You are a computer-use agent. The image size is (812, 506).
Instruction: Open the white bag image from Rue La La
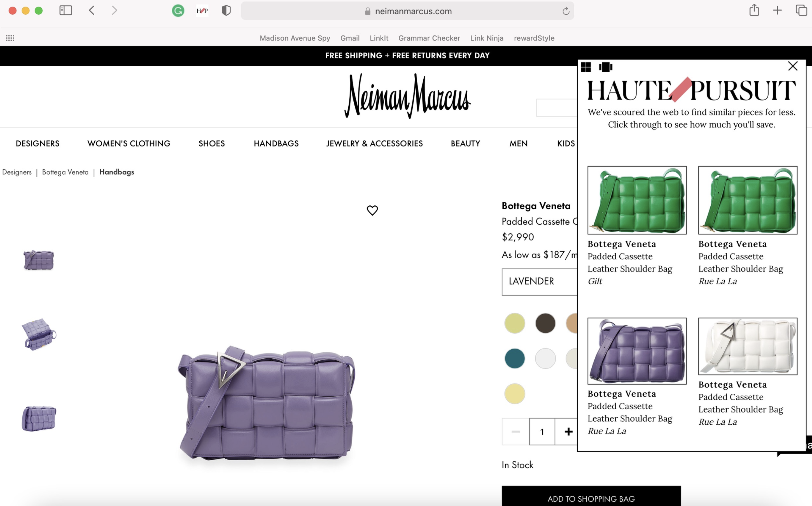coord(748,346)
